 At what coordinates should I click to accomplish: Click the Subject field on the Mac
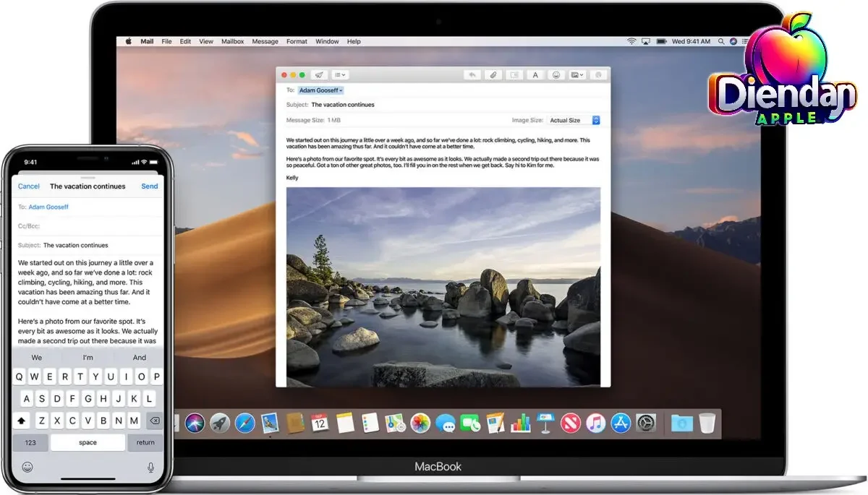coord(443,105)
